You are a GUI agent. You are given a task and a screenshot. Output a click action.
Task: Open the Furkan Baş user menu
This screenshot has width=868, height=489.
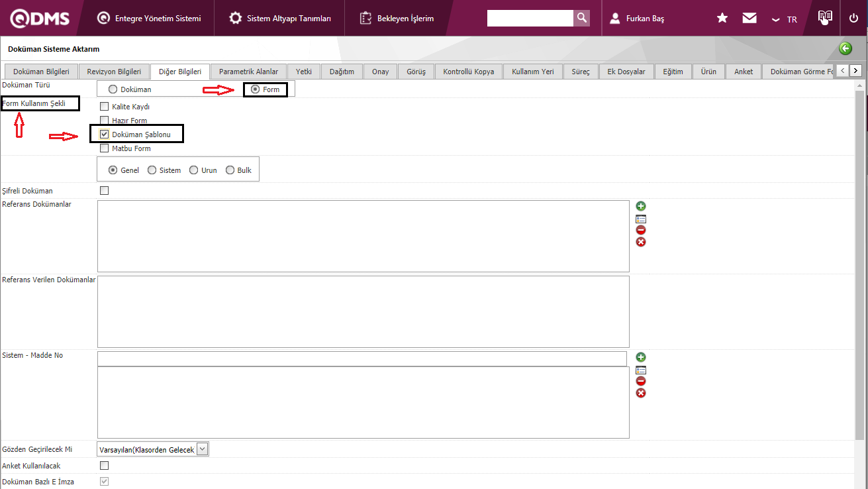(637, 19)
